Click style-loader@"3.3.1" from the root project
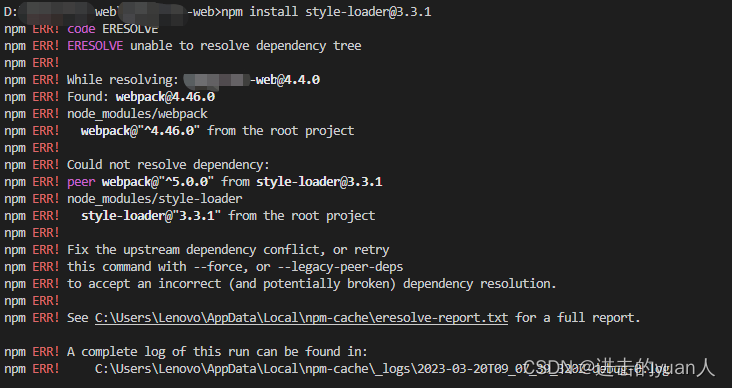The image size is (732, 388). 228,216
